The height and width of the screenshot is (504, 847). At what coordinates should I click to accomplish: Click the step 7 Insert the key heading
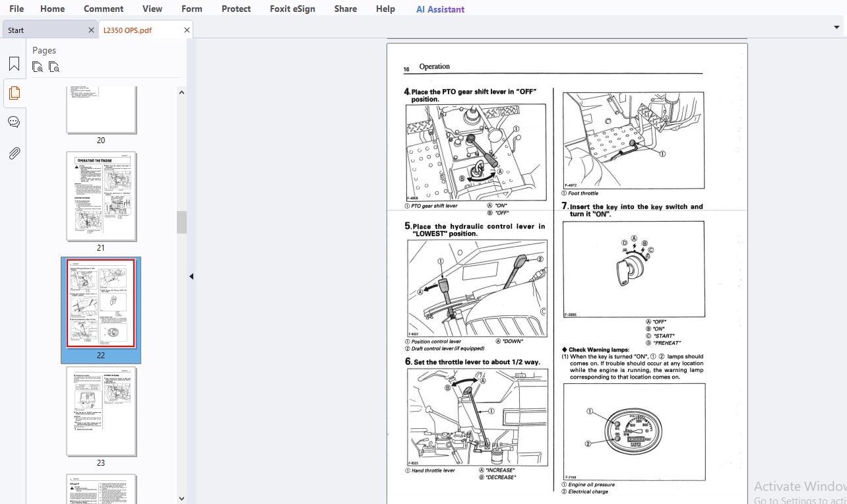(x=633, y=210)
